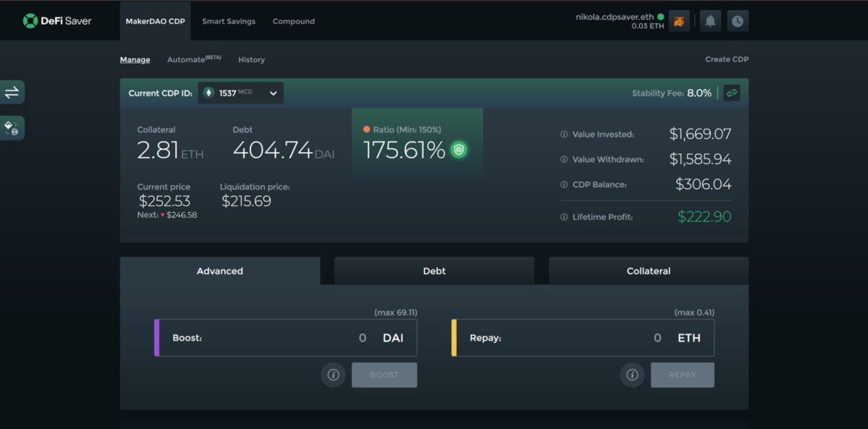Click the orange ratio status dot
The width and height of the screenshot is (868, 429).
(367, 129)
